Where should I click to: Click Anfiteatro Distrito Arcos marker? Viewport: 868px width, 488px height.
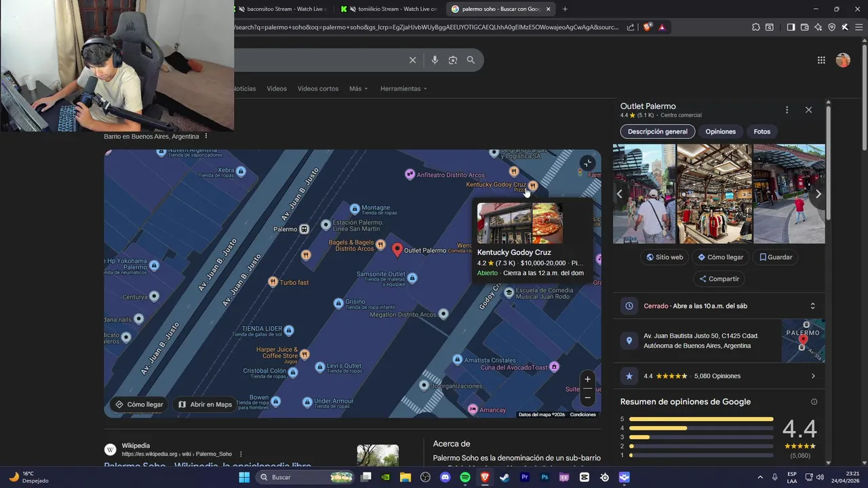(x=410, y=175)
